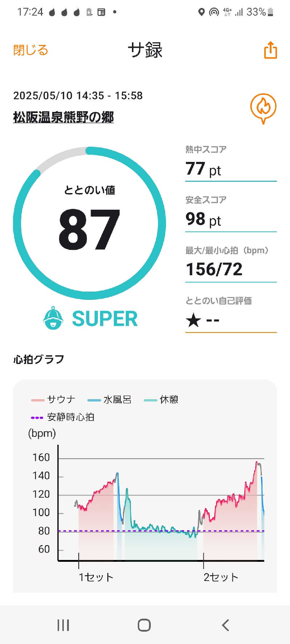Tap the 水風呂 legend entry
Viewport: 290px width, 644px height.
pos(109,400)
